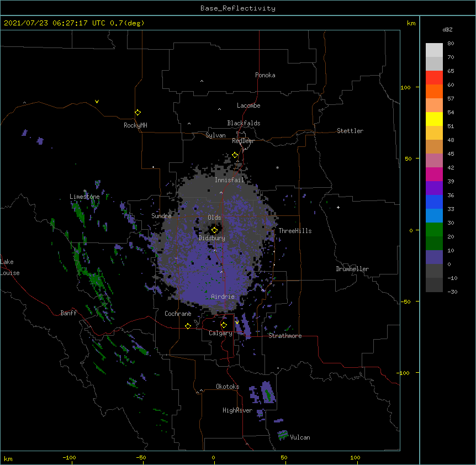Viewport: 476px width, 465px height.
Task: Click the Sundre label
Action: point(161,216)
